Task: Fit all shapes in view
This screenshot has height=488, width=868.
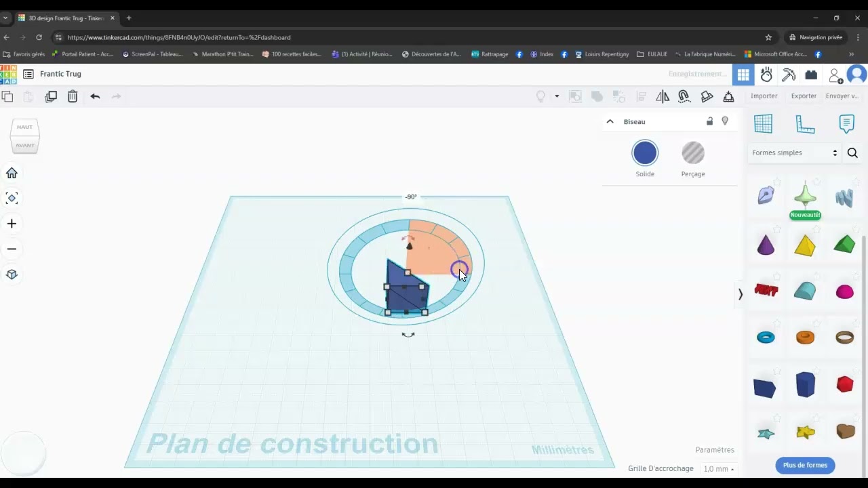Action: [12, 198]
